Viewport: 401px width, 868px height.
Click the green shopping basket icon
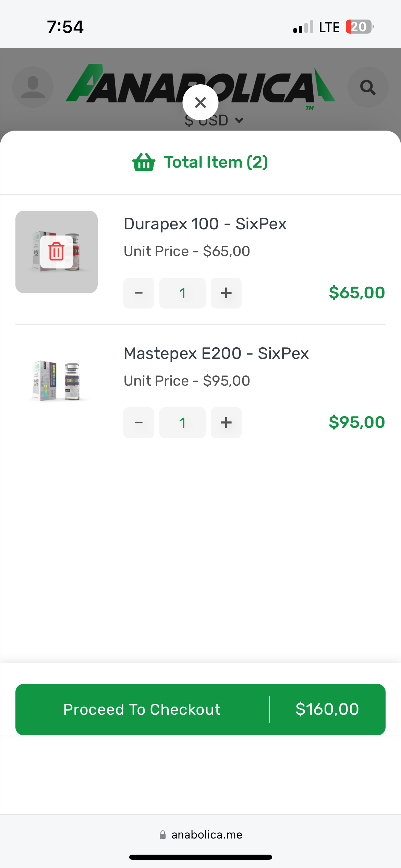click(144, 162)
